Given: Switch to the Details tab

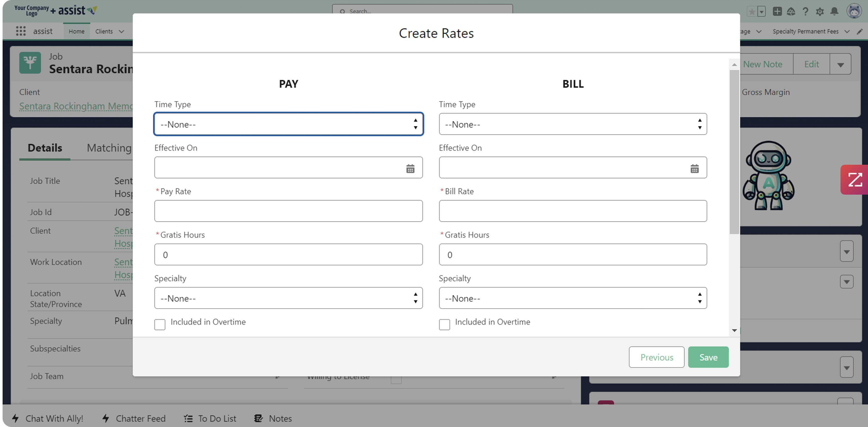Looking at the screenshot, I should click(x=45, y=148).
